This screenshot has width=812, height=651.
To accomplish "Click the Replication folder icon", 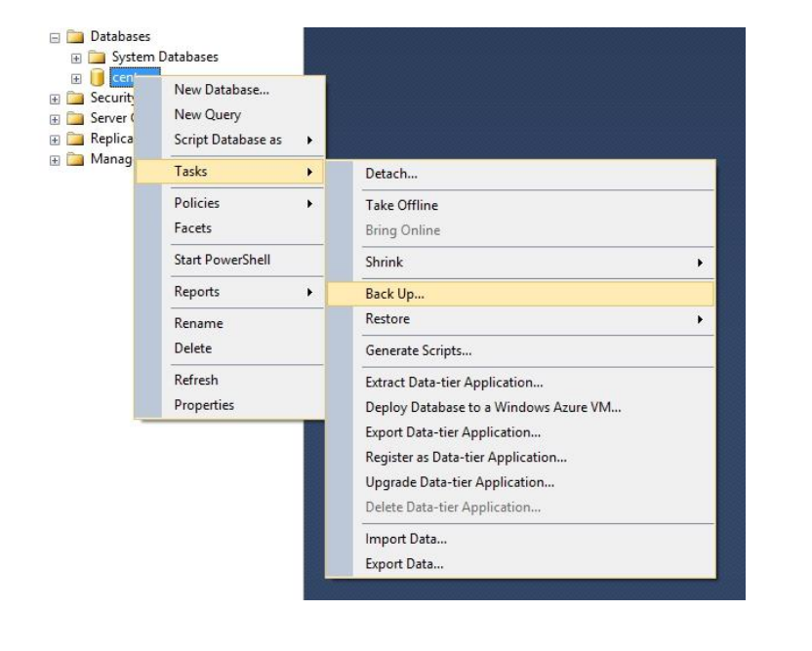I will click(x=75, y=139).
